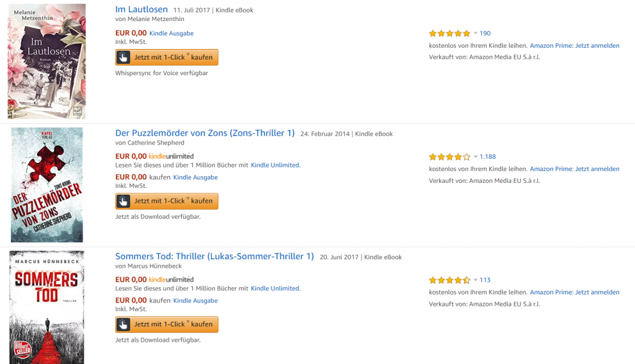Click the four-star rating of Der Puzzlemörder
This screenshot has height=364, width=635.
pyautogui.click(x=450, y=156)
